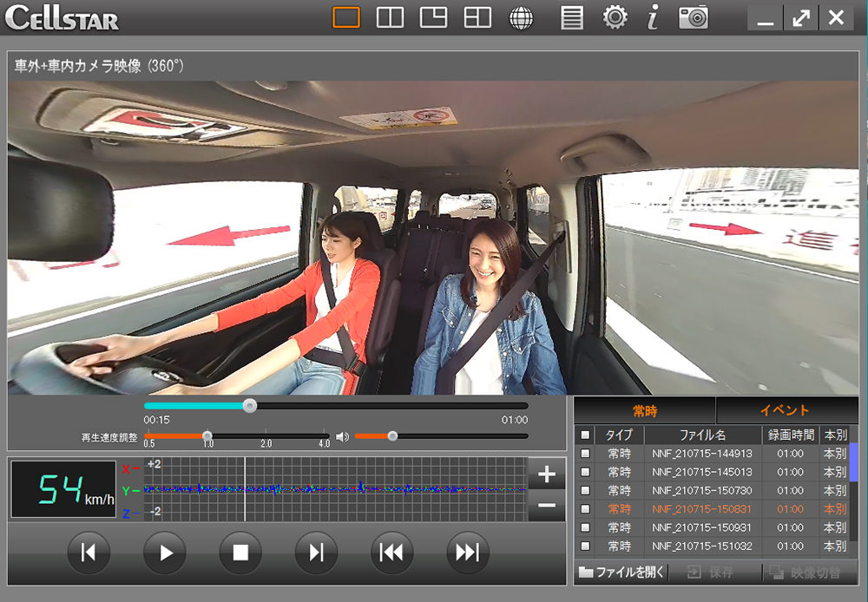
Task: Show the information icon panel
Action: tap(653, 17)
